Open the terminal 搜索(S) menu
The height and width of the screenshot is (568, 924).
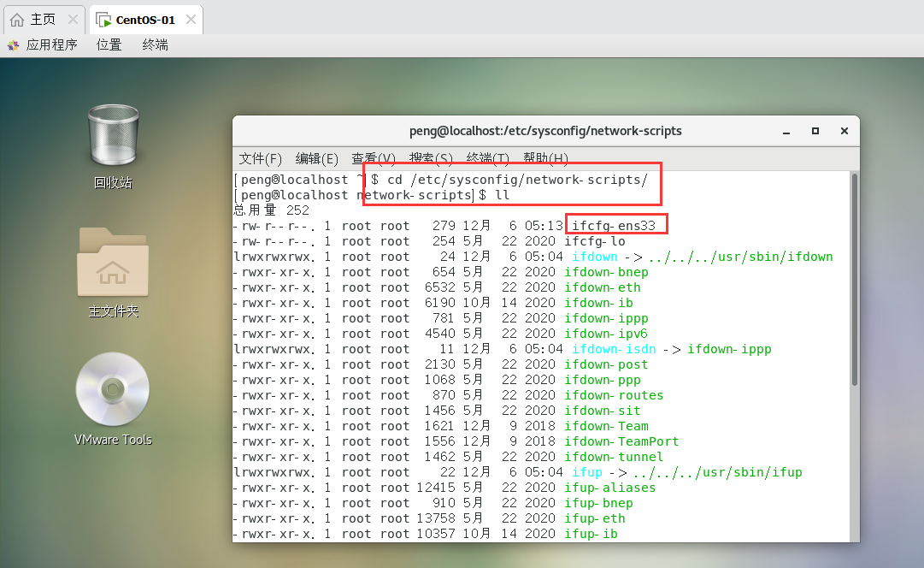coord(432,158)
